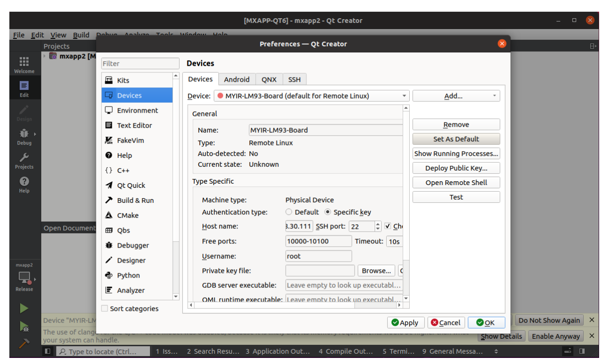601x364 pixels.
Task: Switch to SSH tab
Action: (295, 79)
